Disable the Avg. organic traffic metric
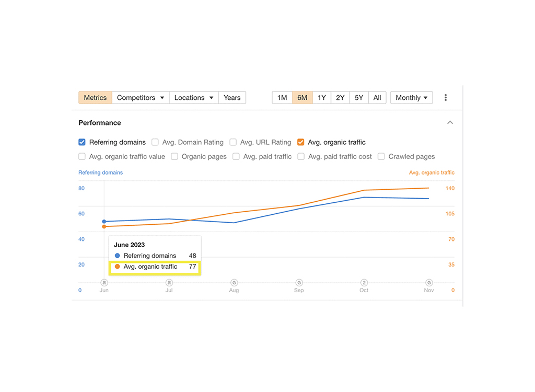This screenshot has width=535, height=392. [301, 142]
